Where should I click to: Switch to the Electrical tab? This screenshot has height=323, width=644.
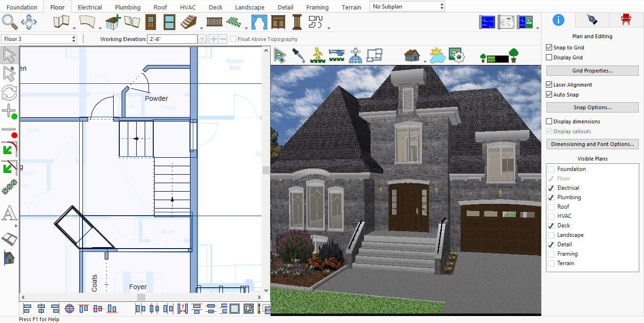pyautogui.click(x=90, y=7)
